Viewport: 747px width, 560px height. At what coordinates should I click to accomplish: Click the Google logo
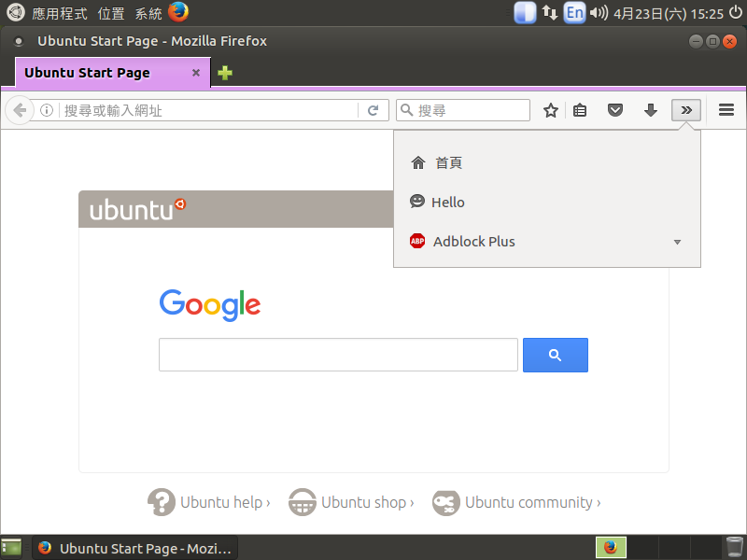[x=210, y=305]
